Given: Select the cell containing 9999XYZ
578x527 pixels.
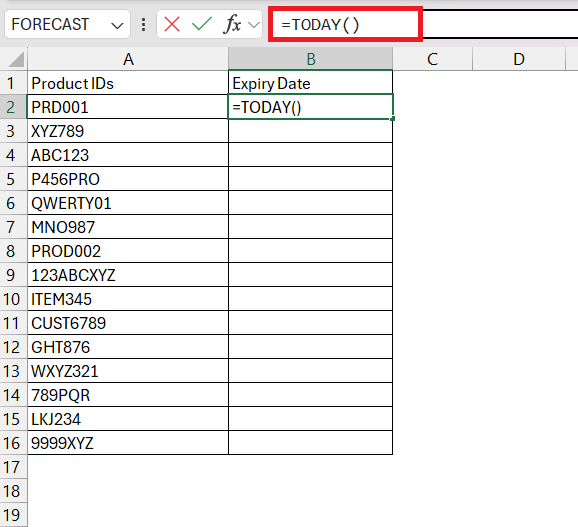Looking at the screenshot, I should 128,443.
